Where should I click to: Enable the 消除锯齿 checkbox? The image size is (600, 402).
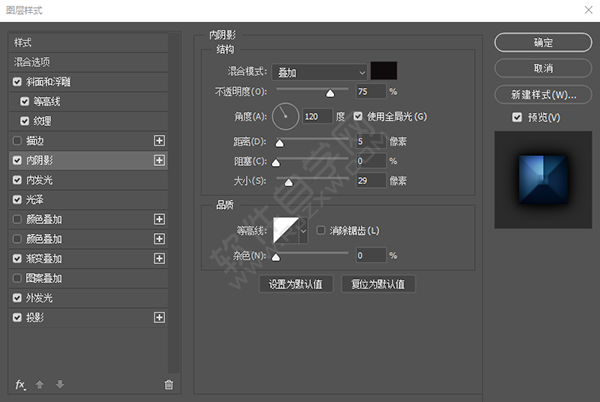tap(321, 231)
